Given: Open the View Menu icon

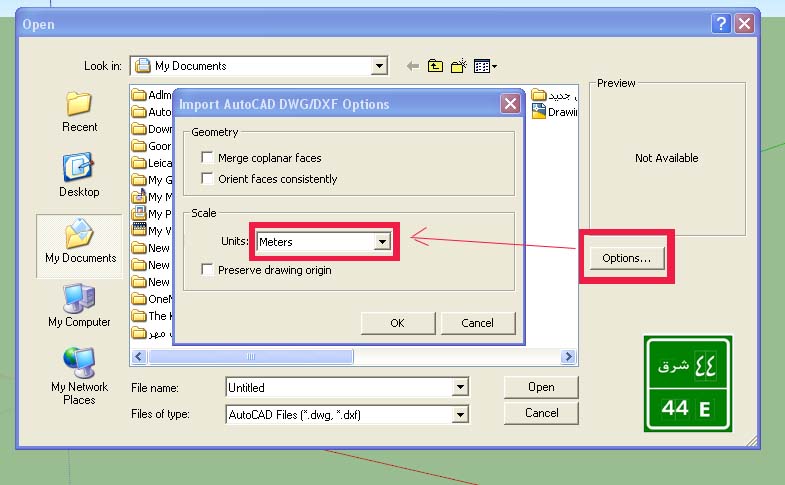Looking at the screenshot, I should coord(485,66).
